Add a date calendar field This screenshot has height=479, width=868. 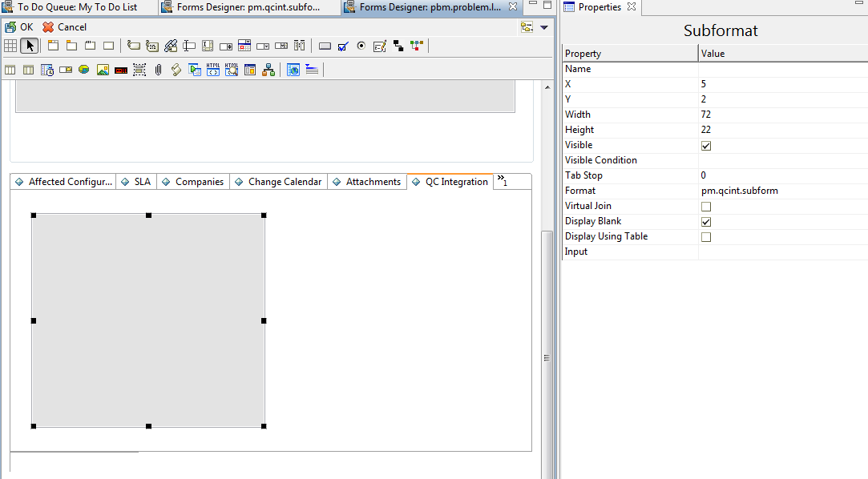tap(244, 46)
